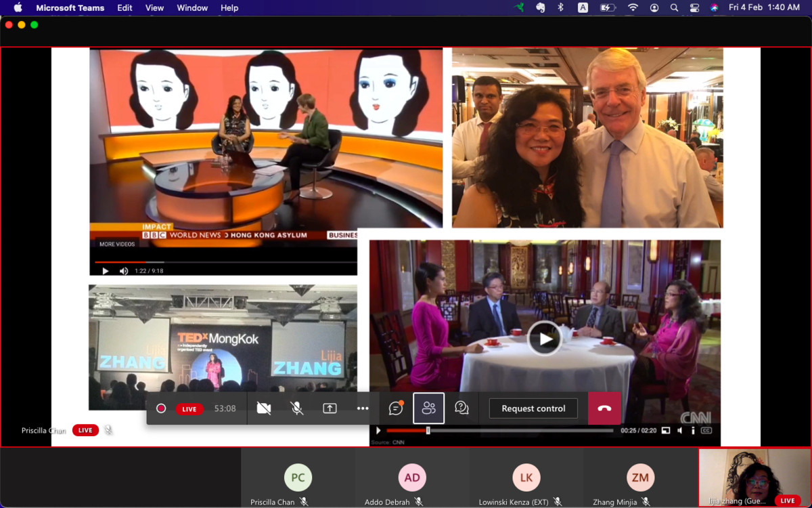This screenshot has width=812, height=508.
Task: Turn on the camera in meeting toolbar
Action: coord(264,408)
